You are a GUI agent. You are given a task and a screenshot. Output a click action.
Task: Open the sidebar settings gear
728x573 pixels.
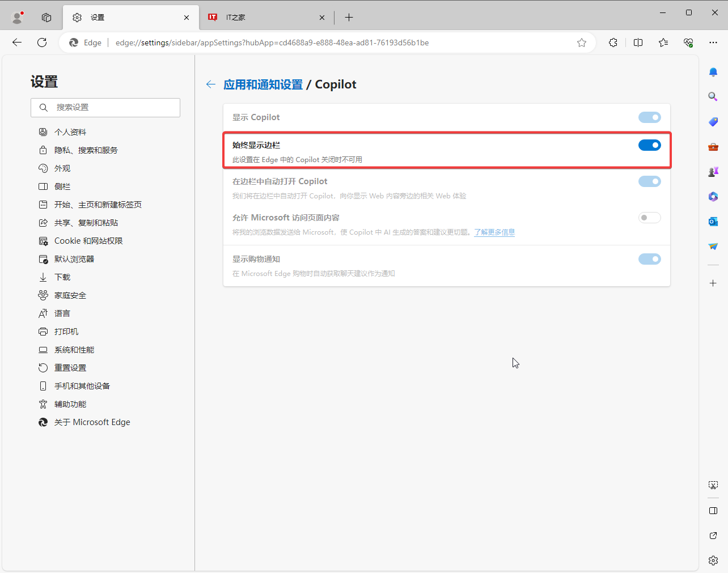click(713, 561)
